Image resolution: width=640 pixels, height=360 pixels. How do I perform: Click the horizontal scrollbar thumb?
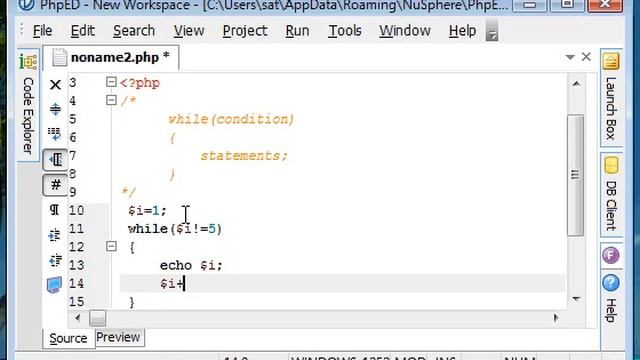pos(98,318)
